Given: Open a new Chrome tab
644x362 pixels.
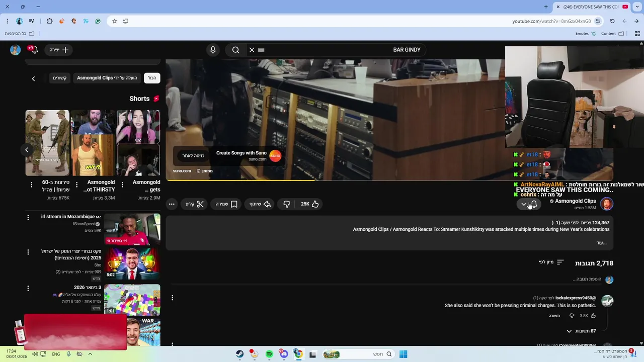Looking at the screenshot, I should [546, 7].
